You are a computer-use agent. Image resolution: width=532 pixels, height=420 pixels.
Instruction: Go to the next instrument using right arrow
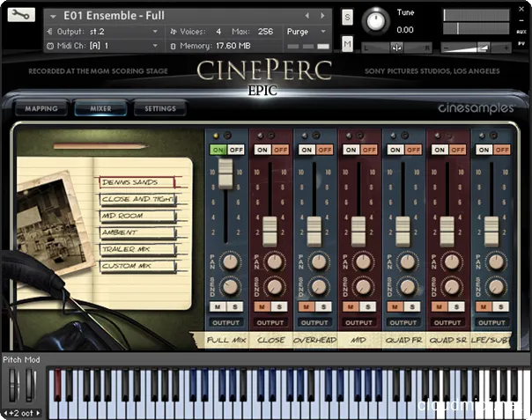click(323, 16)
